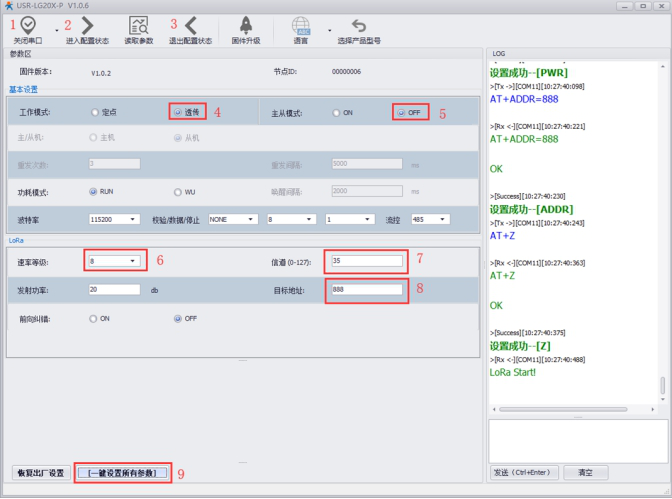
Task: Expand the 流控 485 flow control dropdown
Action: pos(433,219)
